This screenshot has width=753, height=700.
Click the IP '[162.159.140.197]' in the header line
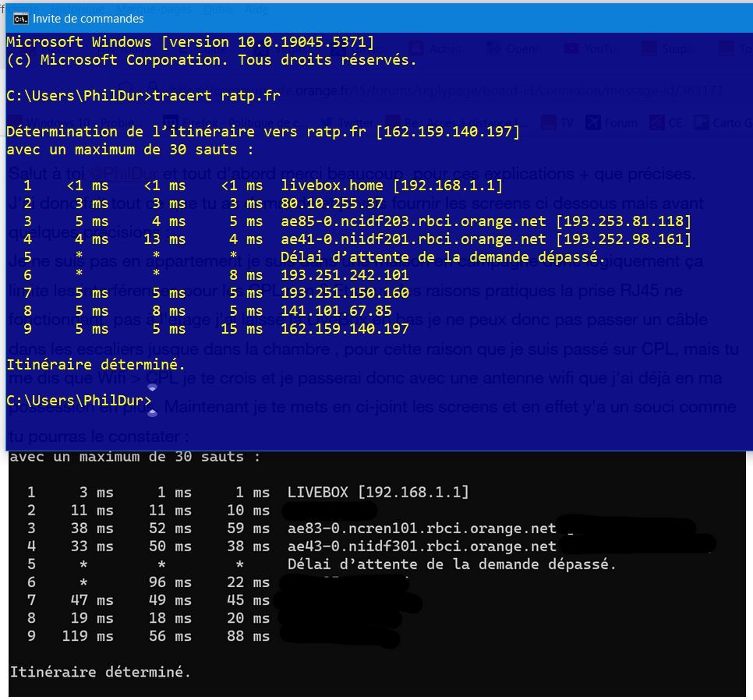[447, 132]
